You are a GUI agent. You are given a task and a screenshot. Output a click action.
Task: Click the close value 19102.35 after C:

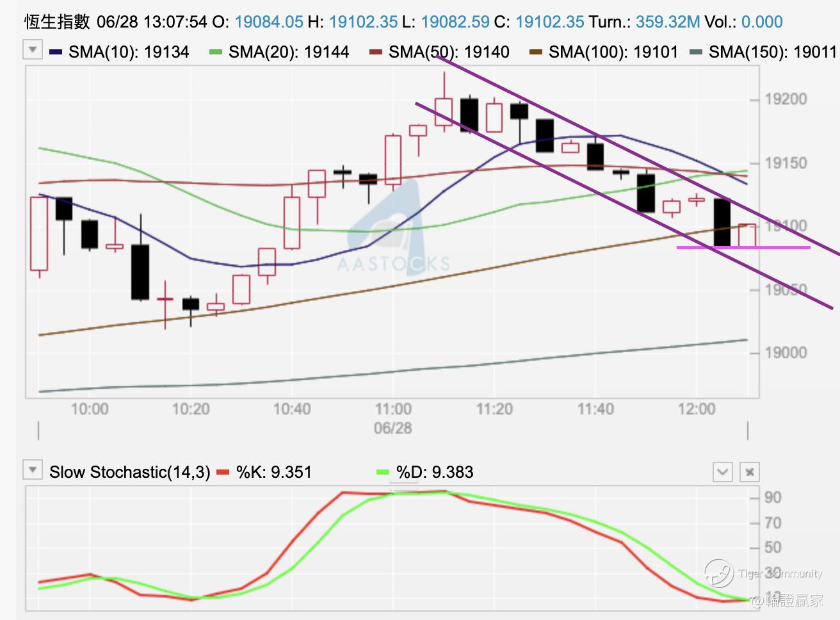(550, 22)
